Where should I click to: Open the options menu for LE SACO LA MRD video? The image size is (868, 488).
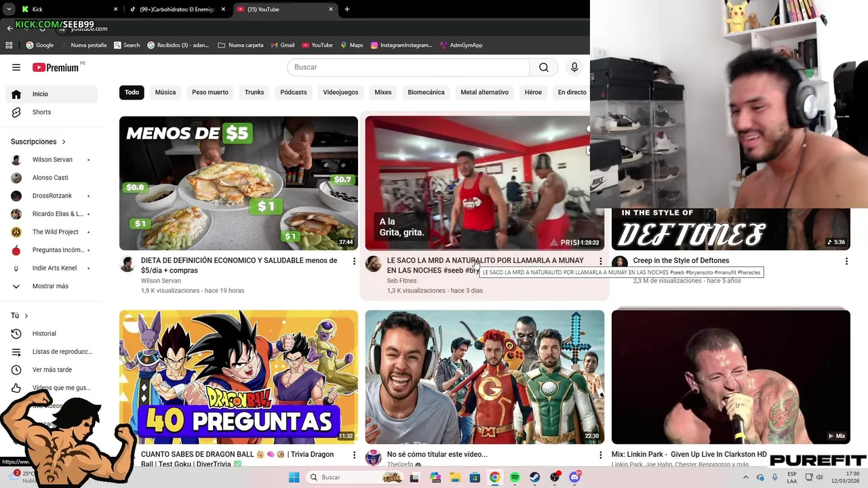click(x=600, y=261)
